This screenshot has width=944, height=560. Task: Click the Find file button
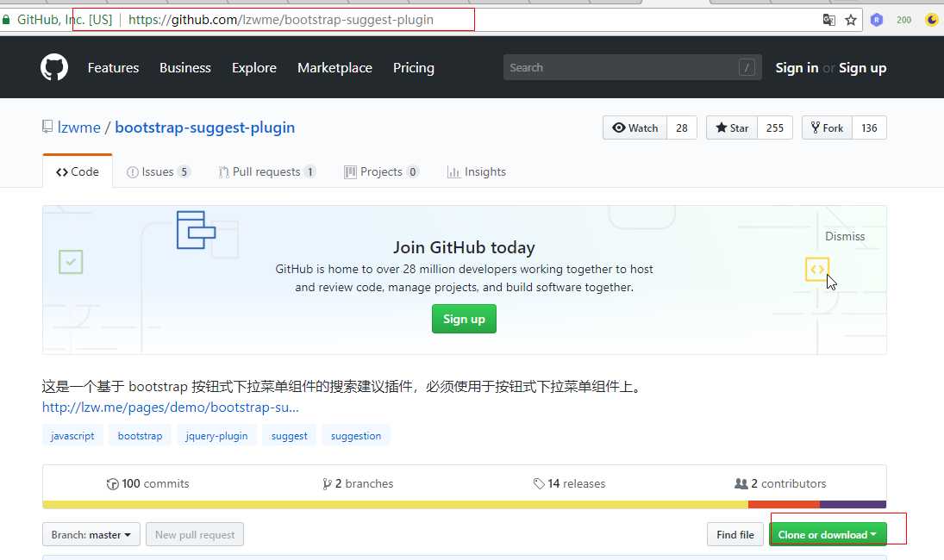tap(735, 535)
